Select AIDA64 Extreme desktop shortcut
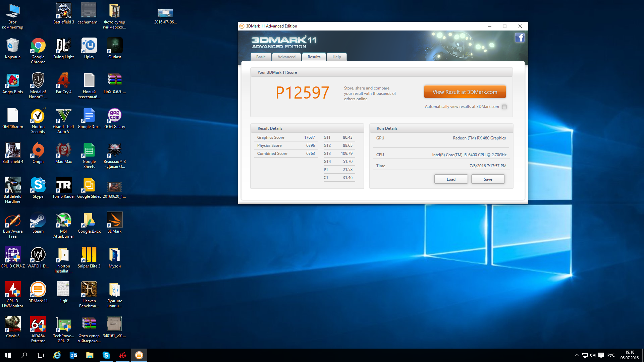644x362 pixels. (38, 326)
